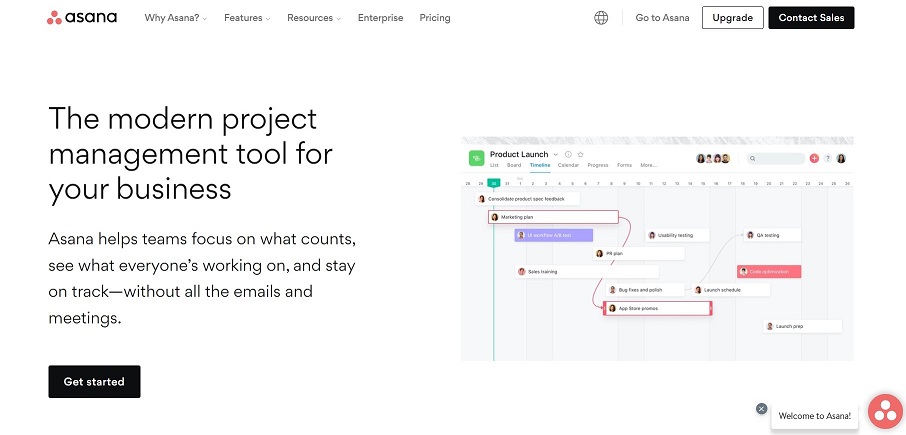Switch to the Progress tab

click(597, 165)
